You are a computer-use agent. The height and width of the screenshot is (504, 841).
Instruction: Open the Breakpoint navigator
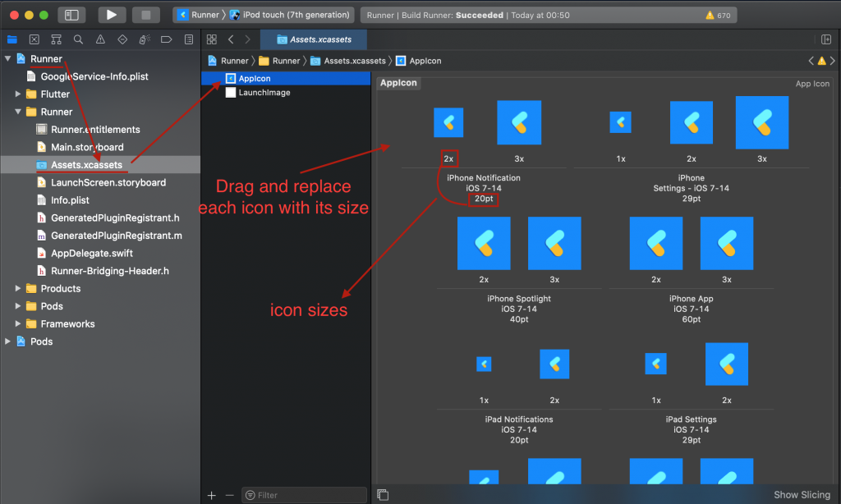pyautogui.click(x=166, y=39)
